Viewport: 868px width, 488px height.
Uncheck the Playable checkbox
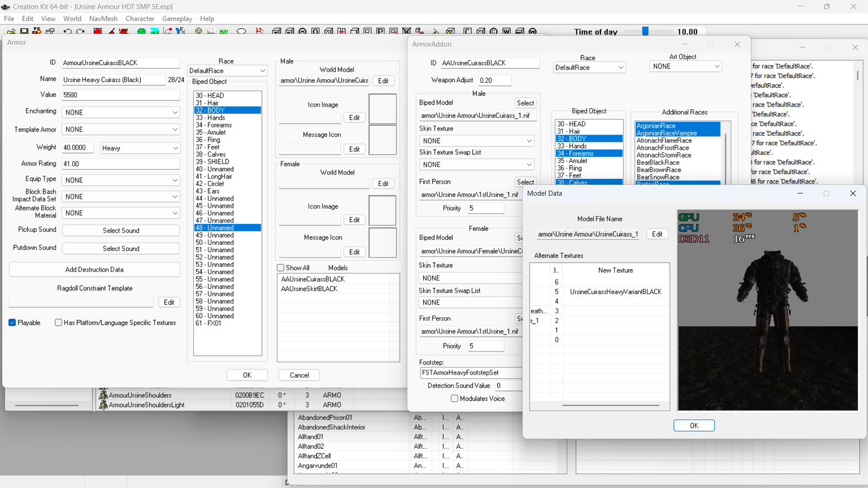12,323
